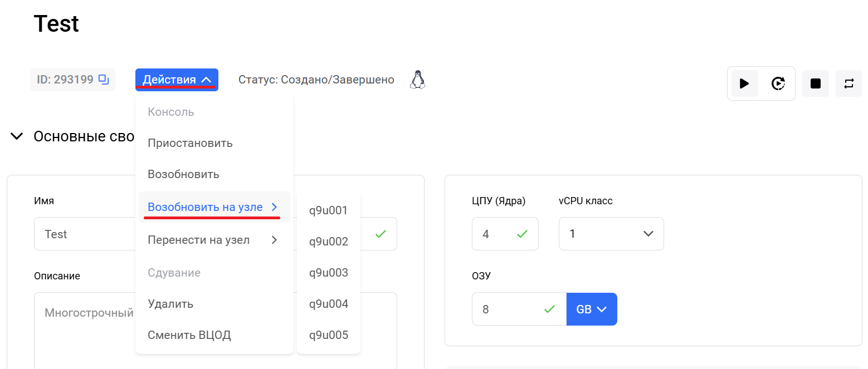
Task: Pick node q9u002 from the submenu
Action: click(329, 242)
